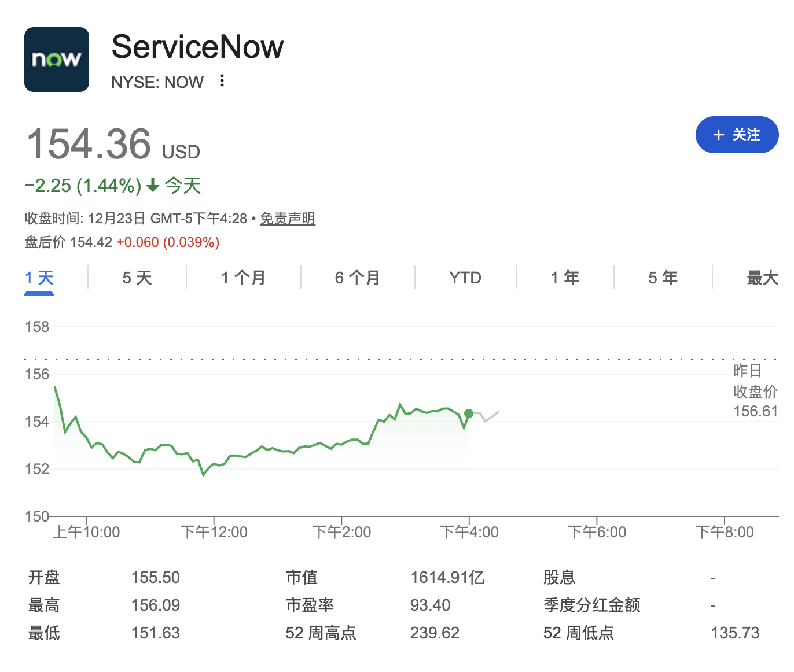Select the 1 天 time range tab
The width and height of the screenshot is (794, 672).
point(39,278)
